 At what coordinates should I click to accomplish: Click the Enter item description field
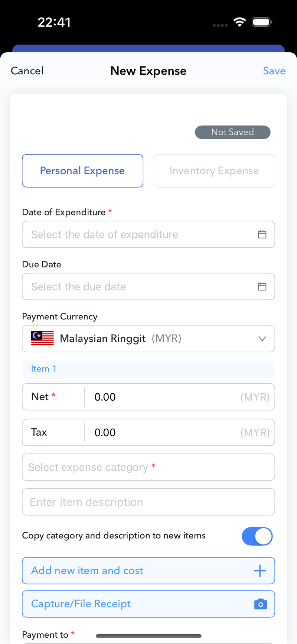(148, 502)
